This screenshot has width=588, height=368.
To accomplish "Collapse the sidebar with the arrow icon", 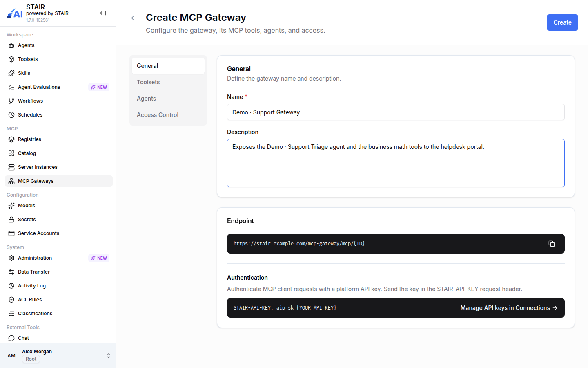I will coord(103,13).
